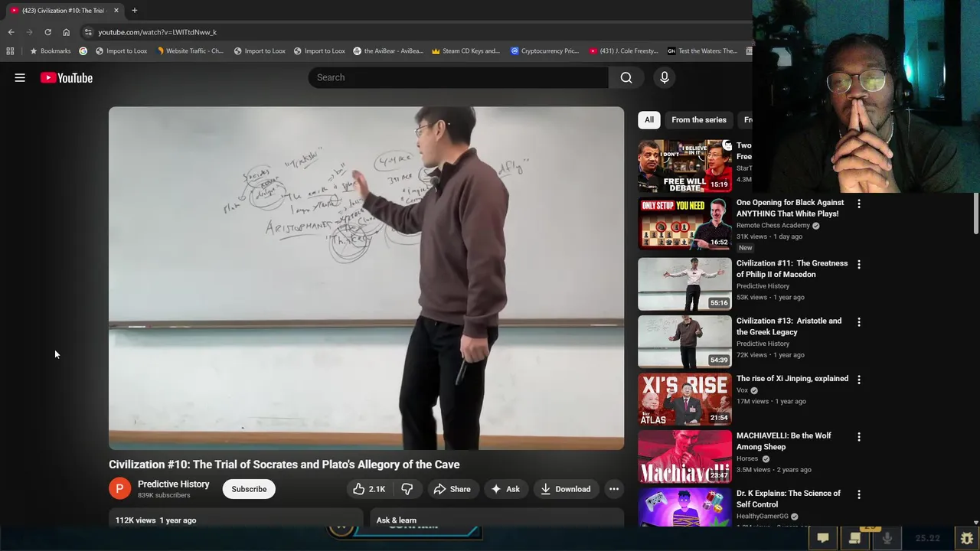Click the scrollbar down arrow at bottom right

[x=975, y=522]
